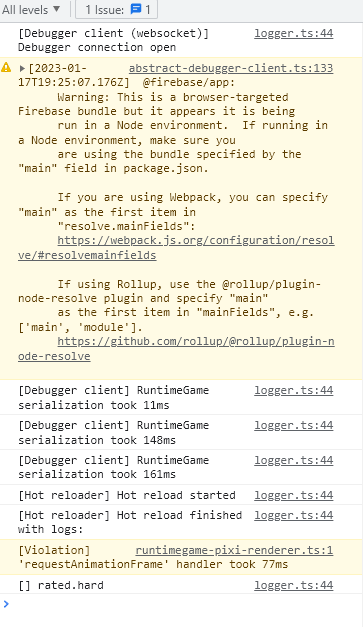The image size is (363, 627).
Task: Open the rollup plugin-node-resolve GitHub link
Action: (x=176, y=349)
